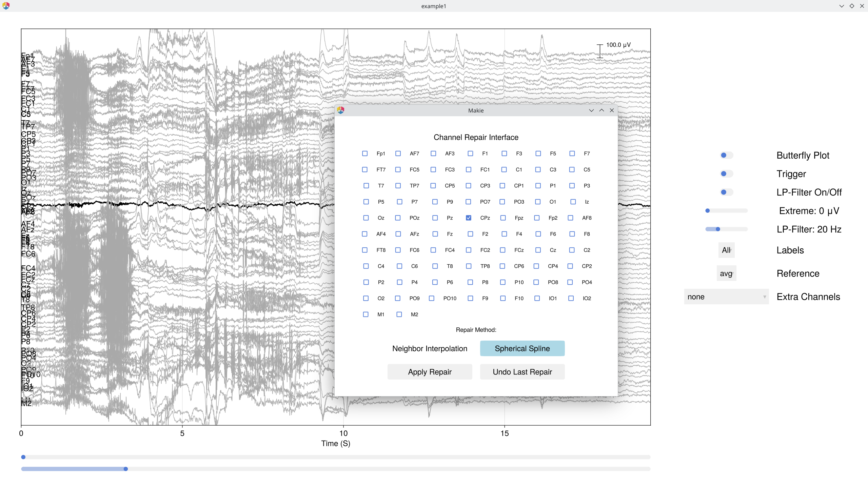Open the Labels dropdown showing All
This screenshot has width=868, height=488.
[x=726, y=250]
